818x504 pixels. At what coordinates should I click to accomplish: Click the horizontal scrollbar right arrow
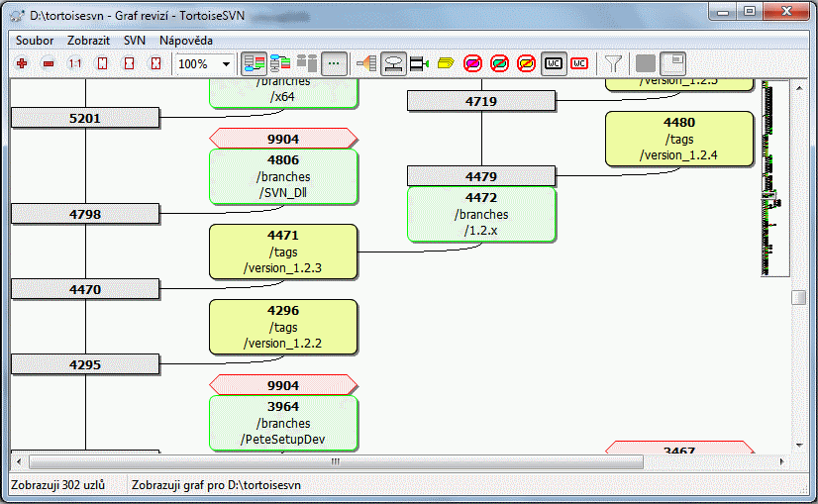(781, 461)
